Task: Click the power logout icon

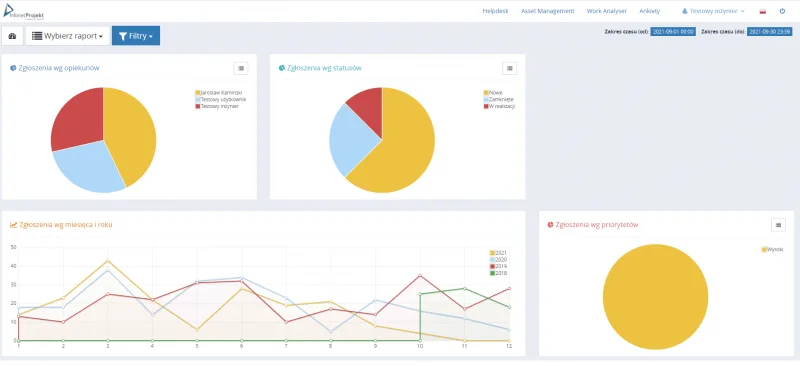Action: click(x=782, y=11)
